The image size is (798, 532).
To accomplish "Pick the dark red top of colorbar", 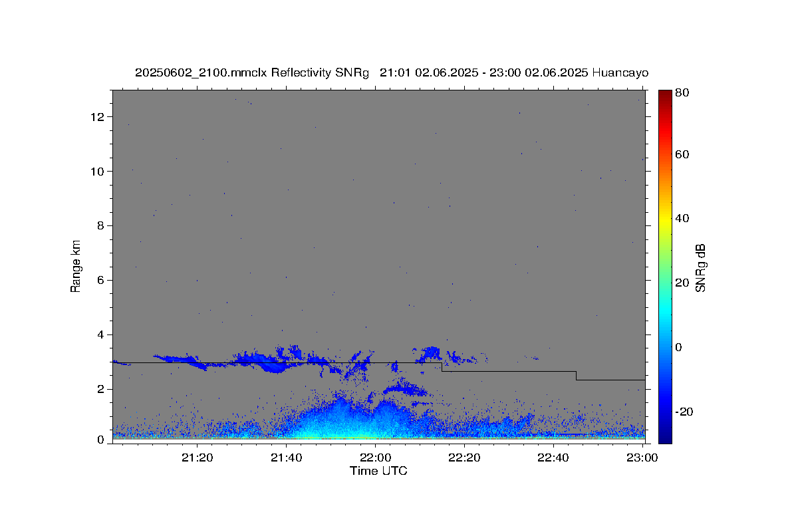I will click(x=665, y=94).
